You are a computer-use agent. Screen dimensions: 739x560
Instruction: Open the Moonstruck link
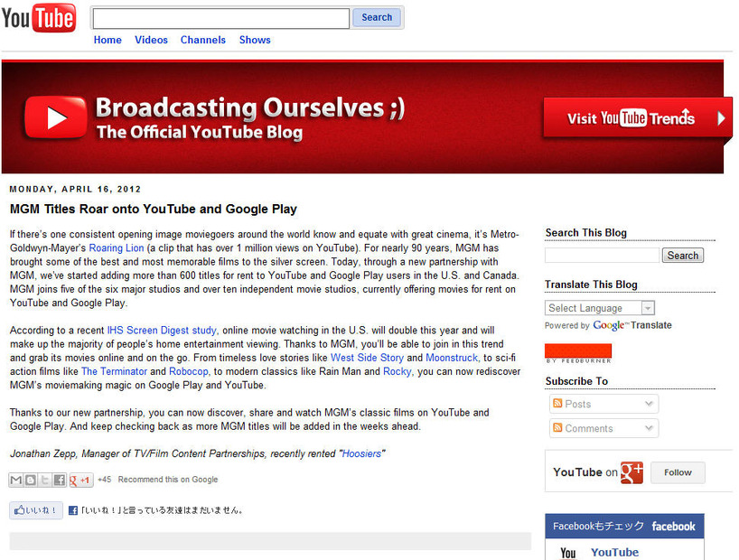pyautogui.click(x=452, y=358)
